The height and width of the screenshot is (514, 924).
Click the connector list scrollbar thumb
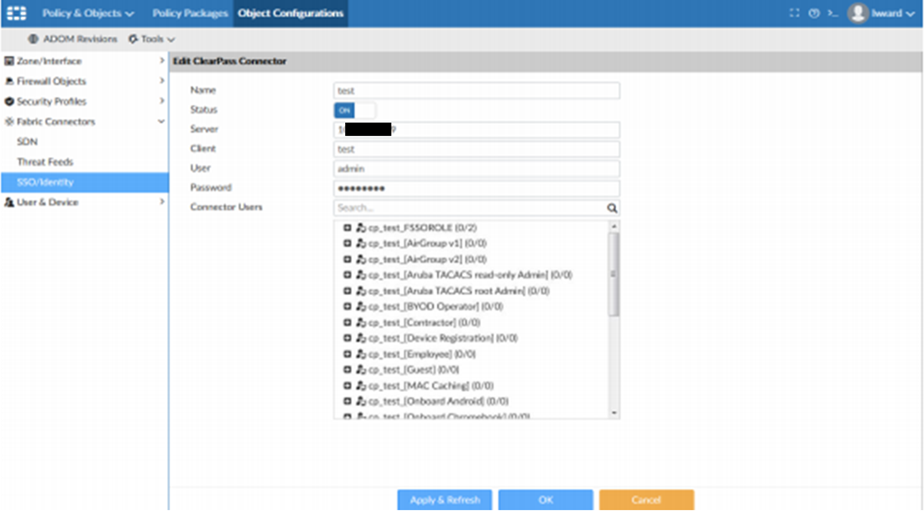point(613,274)
